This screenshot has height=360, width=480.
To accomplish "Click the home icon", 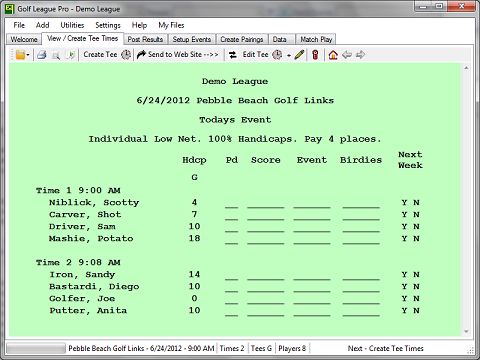I will click(x=333, y=55).
